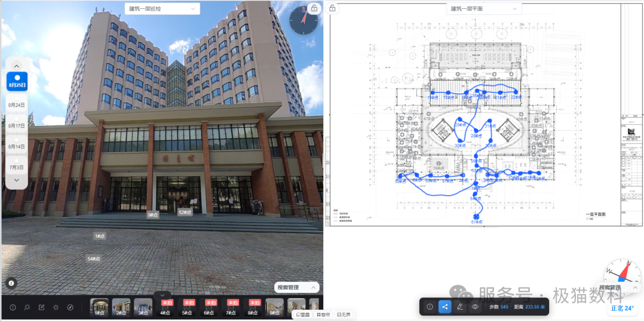Toggle the lock icon in the floor plan view
The height and width of the screenshot is (321, 644).
(x=332, y=8)
